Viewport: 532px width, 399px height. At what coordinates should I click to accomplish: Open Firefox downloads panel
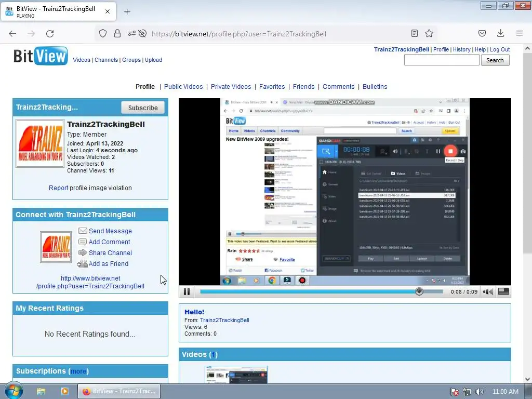500,33
